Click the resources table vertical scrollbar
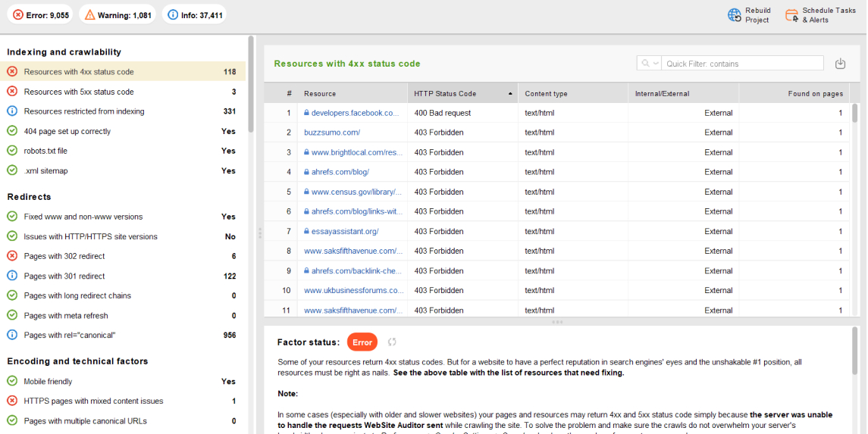Image resolution: width=868 pixels, height=434 pixels. coord(854,113)
